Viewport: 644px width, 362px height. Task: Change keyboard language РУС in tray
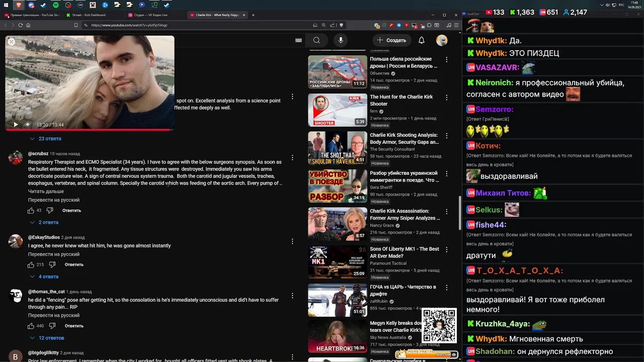tap(621, 5)
